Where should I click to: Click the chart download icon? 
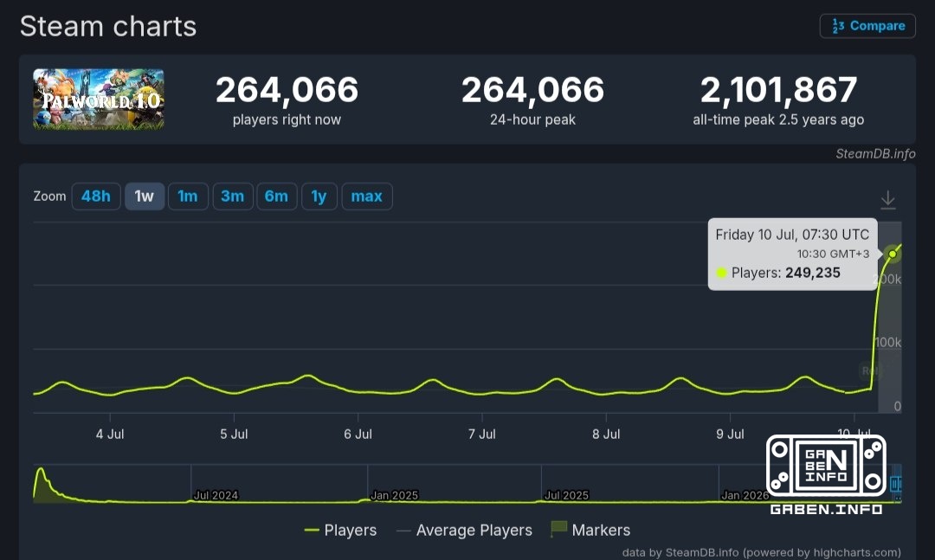pyautogui.click(x=888, y=200)
